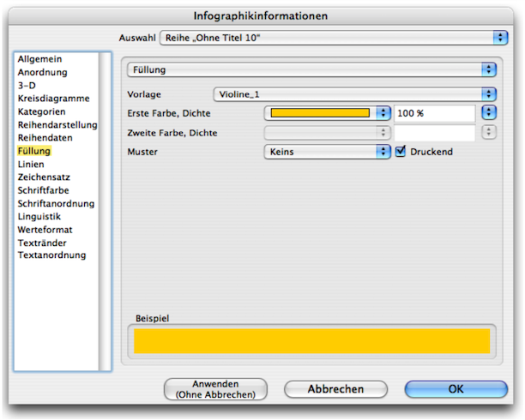This screenshot has width=525, height=420.
Task: Open the Muster Keins dropdown
Action: [x=326, y=152]
